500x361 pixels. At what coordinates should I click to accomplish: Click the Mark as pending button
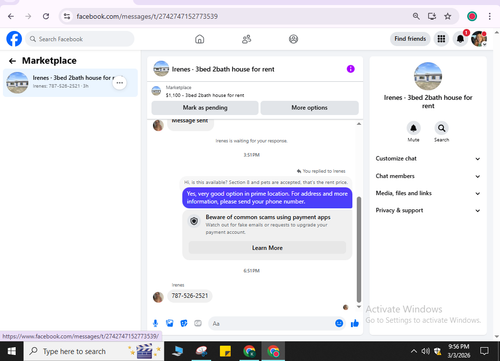pyautogui.click(x=205, y=108)
